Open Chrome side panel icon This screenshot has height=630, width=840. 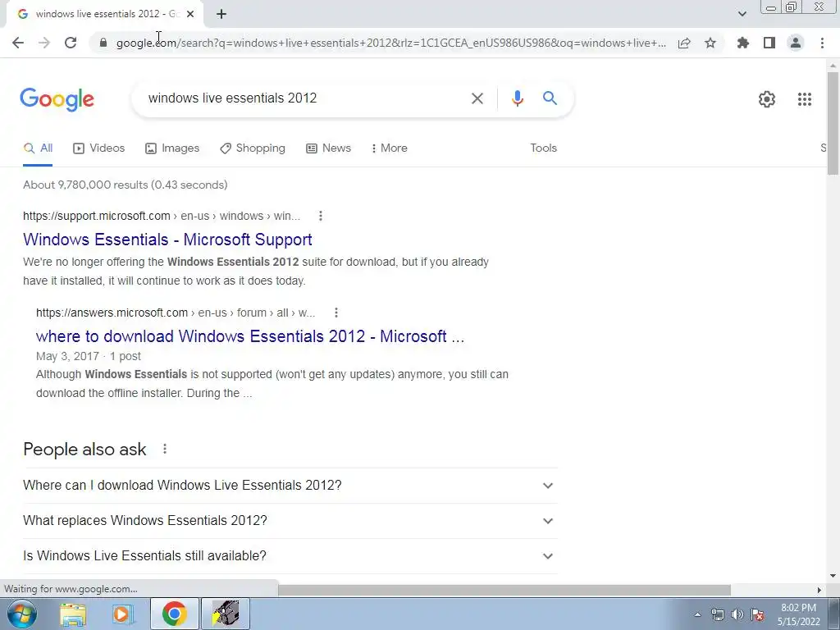point(769,43)
